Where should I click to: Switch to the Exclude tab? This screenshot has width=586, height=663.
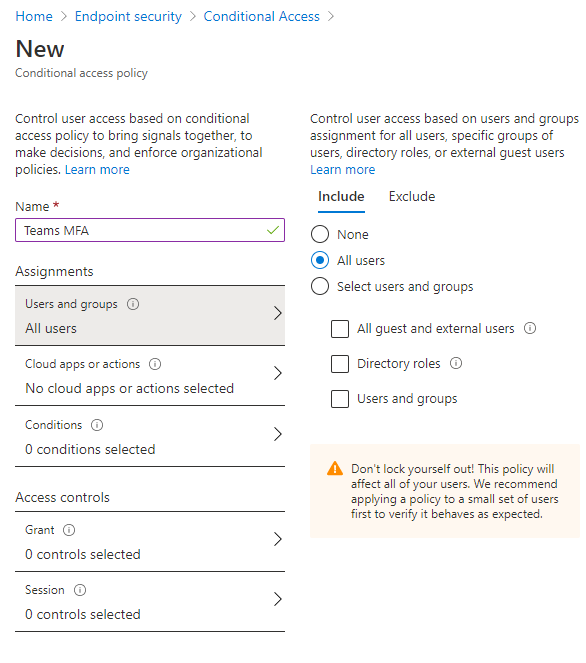click(x=412, y=197)
